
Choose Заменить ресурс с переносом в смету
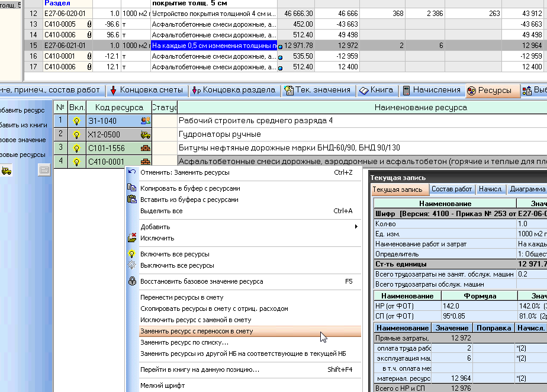(196, 332)
